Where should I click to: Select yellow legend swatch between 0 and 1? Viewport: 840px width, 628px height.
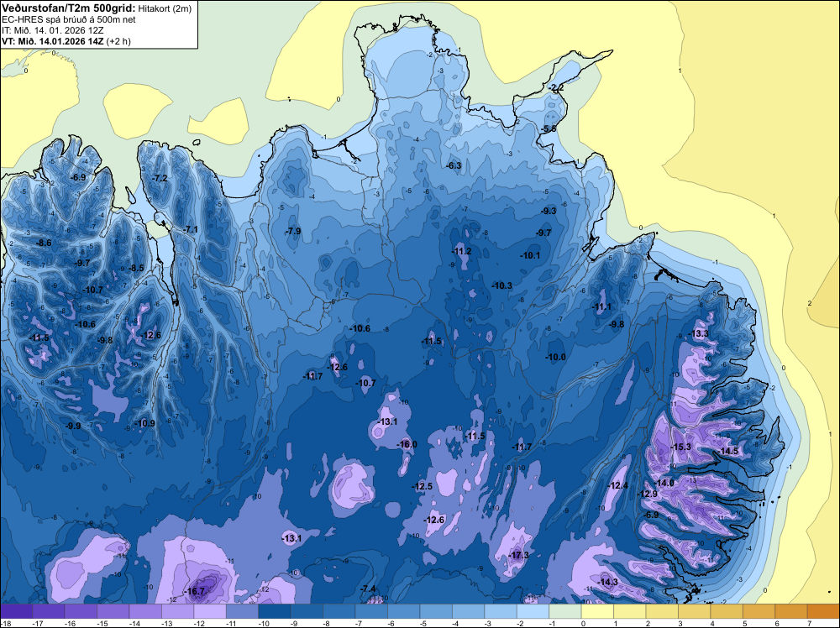point(597,611)
